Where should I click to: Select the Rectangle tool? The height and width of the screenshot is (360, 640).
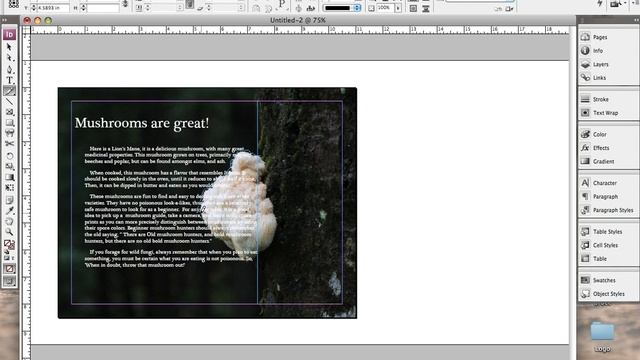[x=9, y=122]
